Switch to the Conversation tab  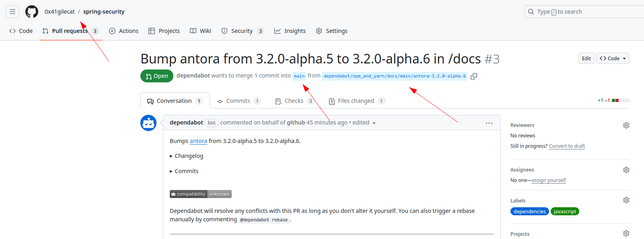[175, 101]
